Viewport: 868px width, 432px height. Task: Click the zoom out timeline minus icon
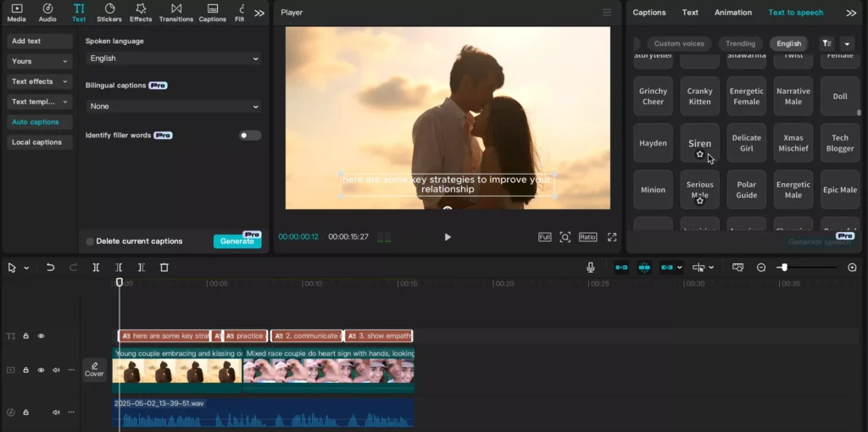click(761, 268)
